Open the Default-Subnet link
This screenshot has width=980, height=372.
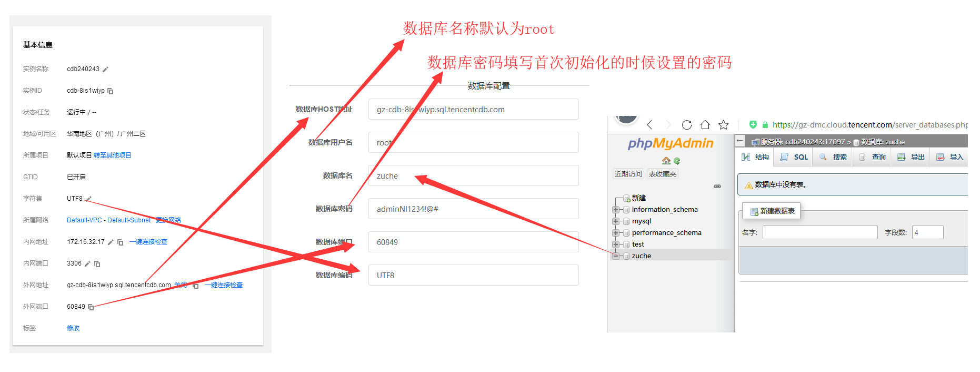pos(129,220)
